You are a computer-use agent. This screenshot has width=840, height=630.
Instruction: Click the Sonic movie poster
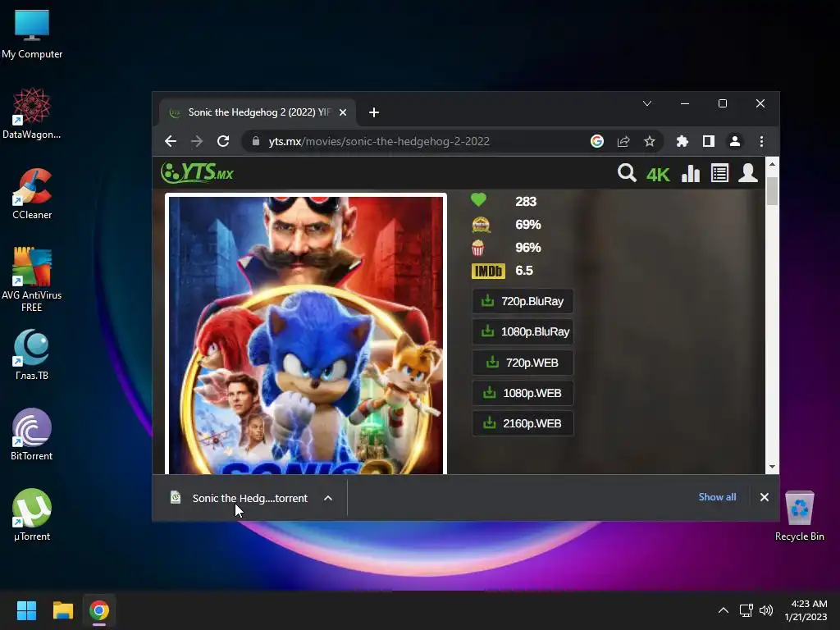pos(306,335)
